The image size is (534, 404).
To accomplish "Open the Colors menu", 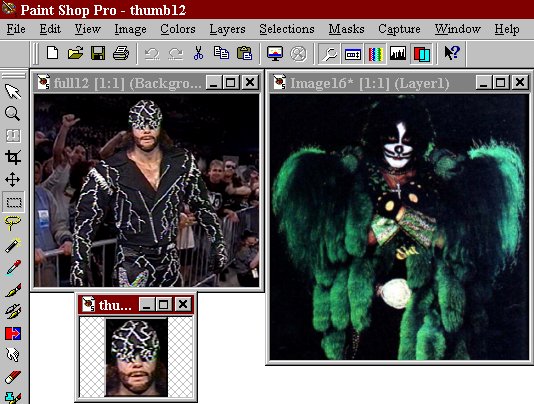I will 178,29.
